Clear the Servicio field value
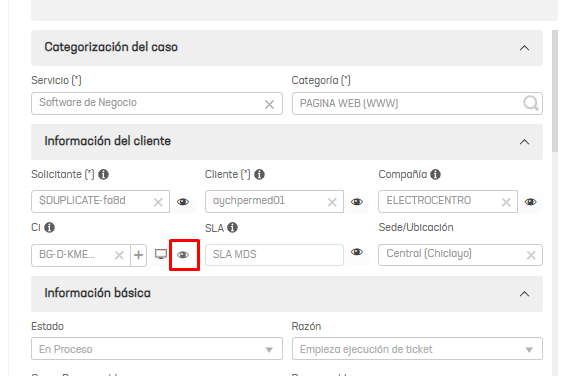The height and width of the screenshot is (376, 580). [x=269, y=104]
